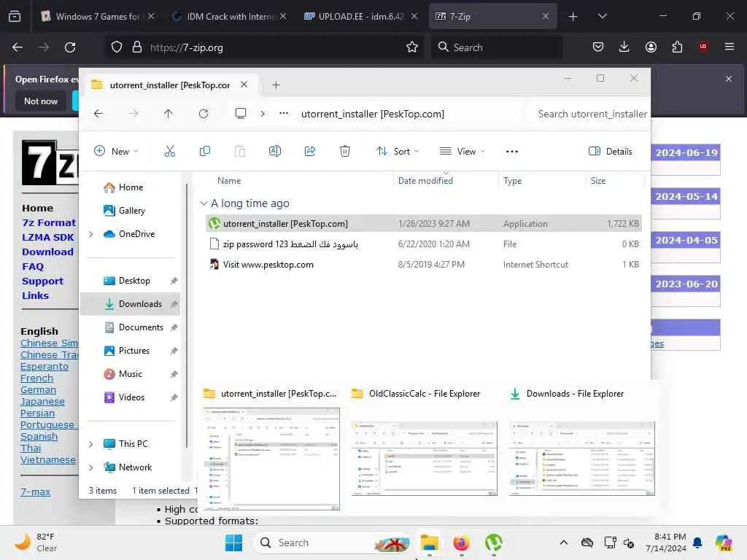Click the Copy icon in File Explorer toolbar
Viewport: 747px width, 560px height.
pyautogui.click(x=205, y=152)
